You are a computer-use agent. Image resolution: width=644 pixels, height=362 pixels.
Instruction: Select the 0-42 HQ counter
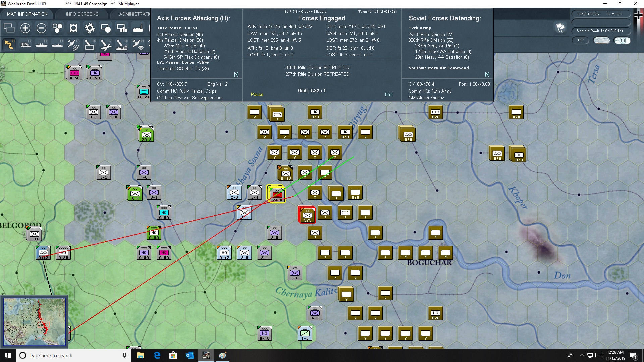click(224, 253)
